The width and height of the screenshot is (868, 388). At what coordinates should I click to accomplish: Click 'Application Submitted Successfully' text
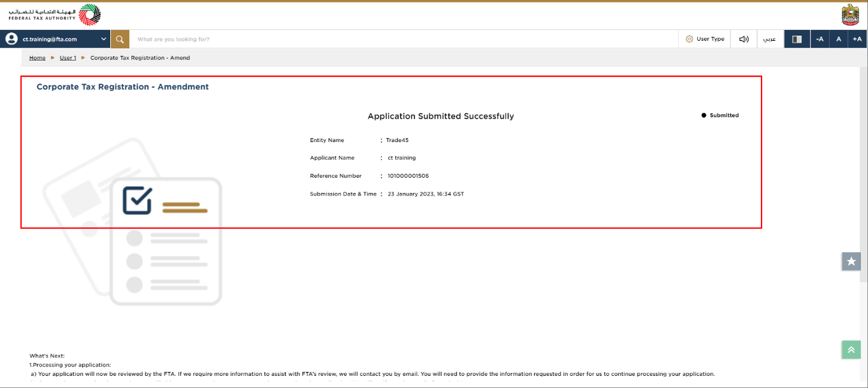(440, 116)
